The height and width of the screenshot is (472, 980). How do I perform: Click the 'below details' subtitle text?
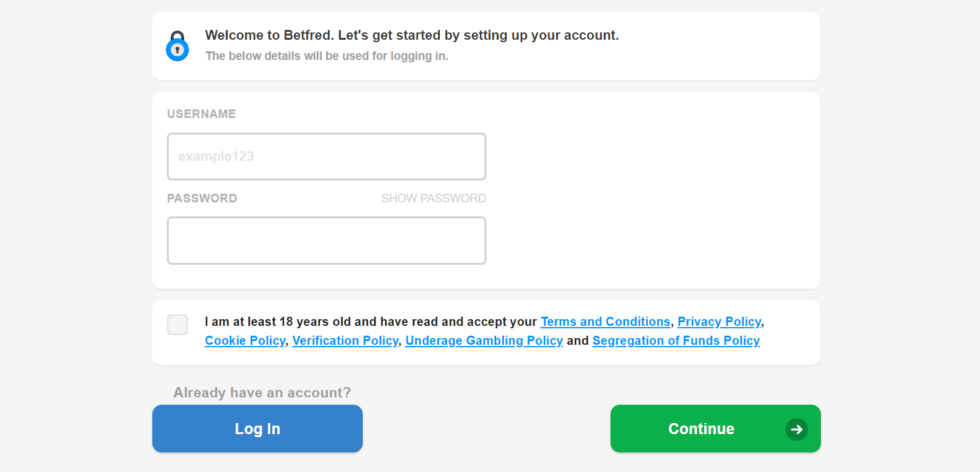327,56
